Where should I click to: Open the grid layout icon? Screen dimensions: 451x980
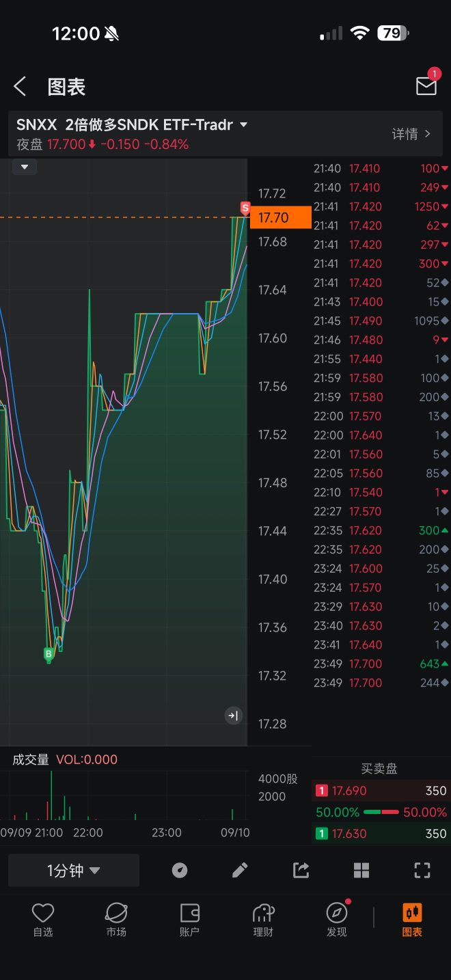point(361,870)
